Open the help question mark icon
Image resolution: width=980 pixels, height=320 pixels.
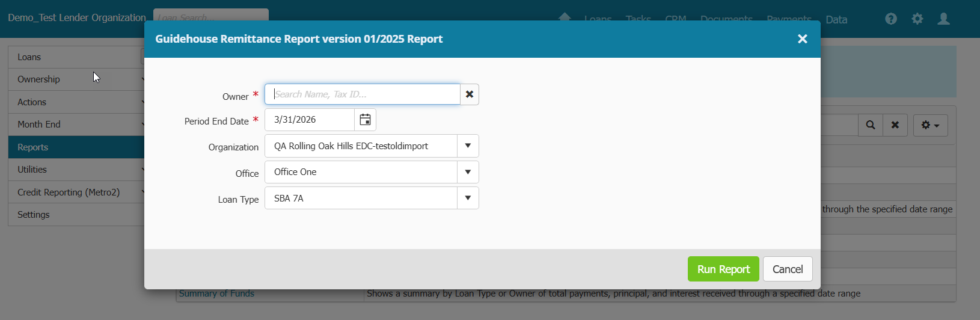(x=891, y=19)
